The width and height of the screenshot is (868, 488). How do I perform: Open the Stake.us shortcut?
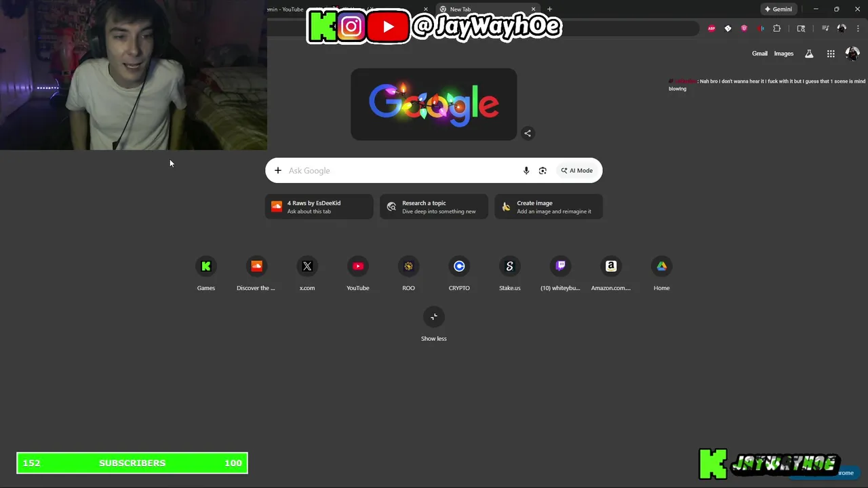tap(510, 273)
